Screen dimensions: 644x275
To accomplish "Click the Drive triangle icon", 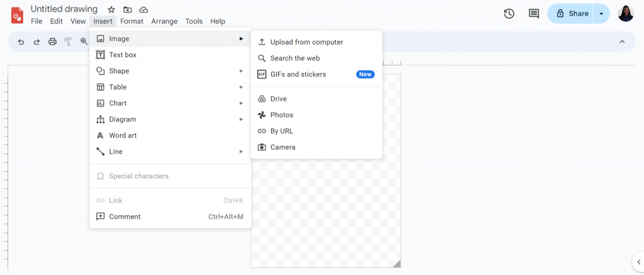I will pos(262,99).
